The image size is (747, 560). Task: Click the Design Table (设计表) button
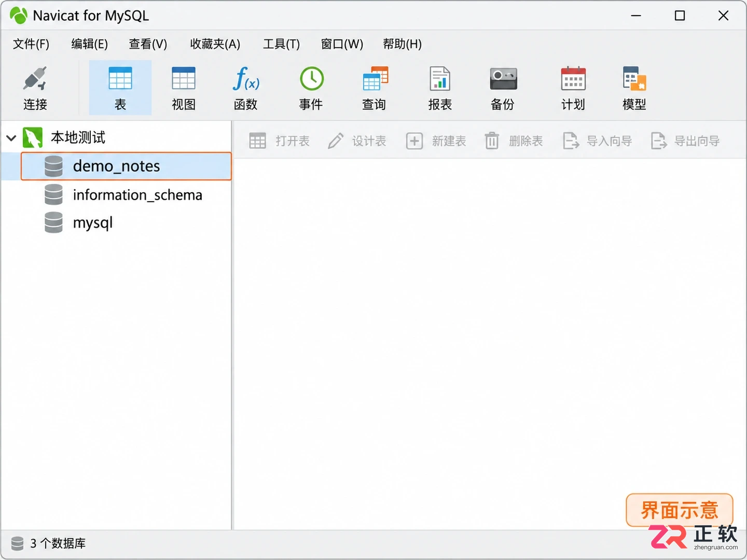coord(357,141)
